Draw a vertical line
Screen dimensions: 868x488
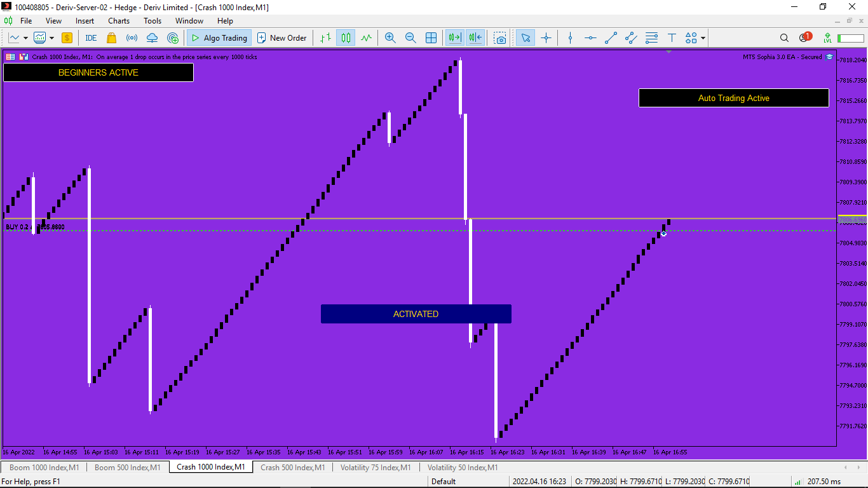point(570,38)
